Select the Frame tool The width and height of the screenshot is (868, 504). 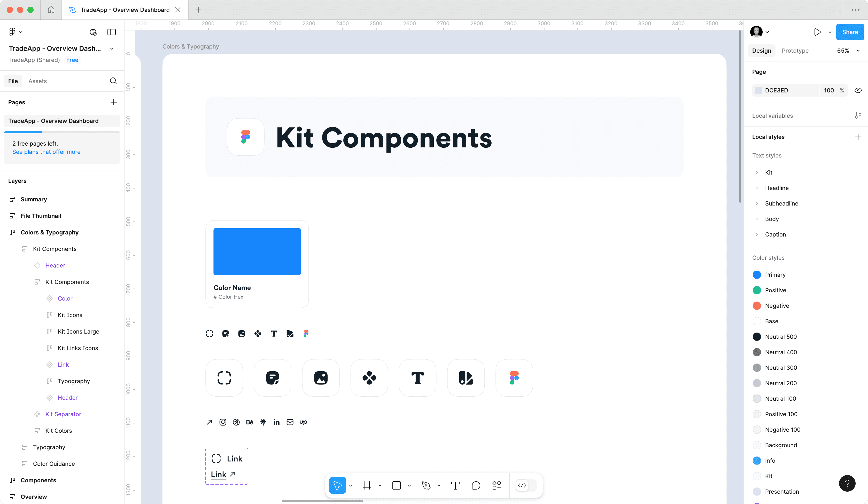point(367,485)
